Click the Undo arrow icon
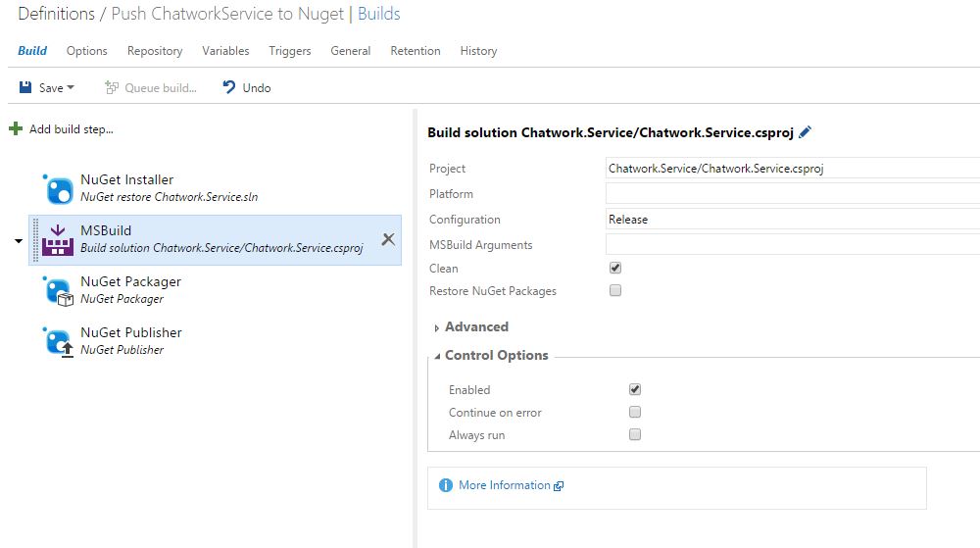980x548 pixels. (x=229, y=87)
